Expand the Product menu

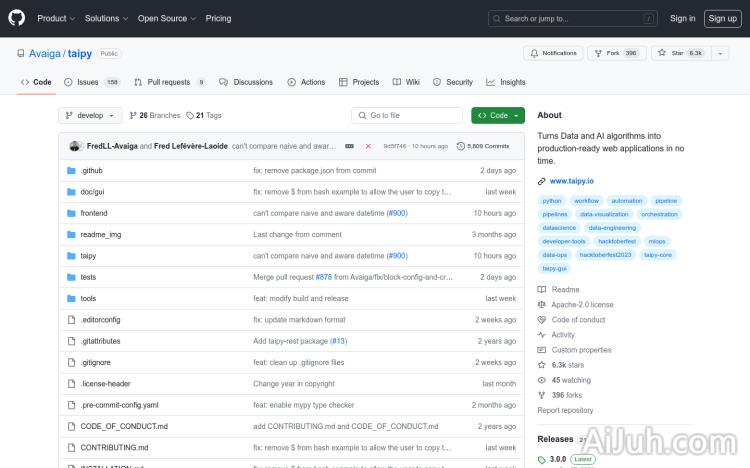[55, 18]
